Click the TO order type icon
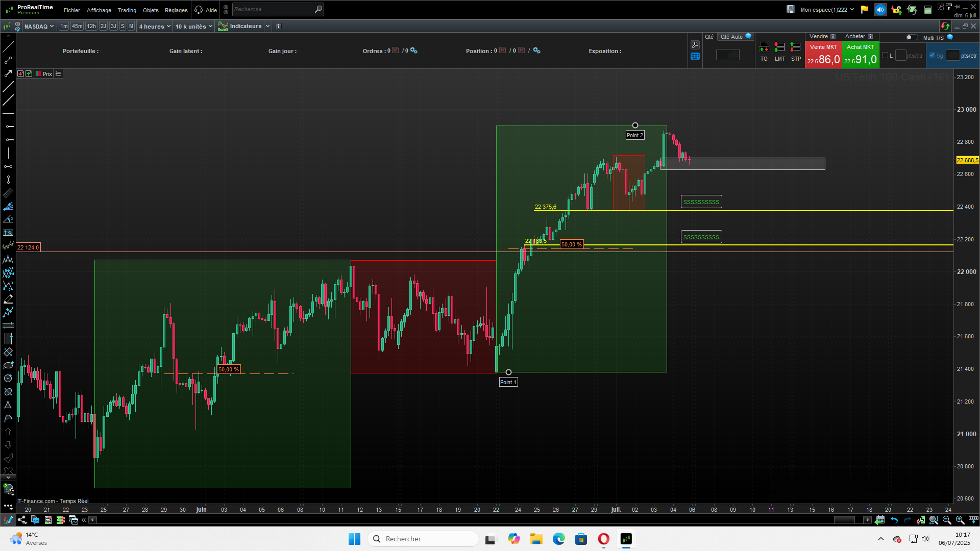The height and width of the screenshot is (551, 980). tap(764, 48)
